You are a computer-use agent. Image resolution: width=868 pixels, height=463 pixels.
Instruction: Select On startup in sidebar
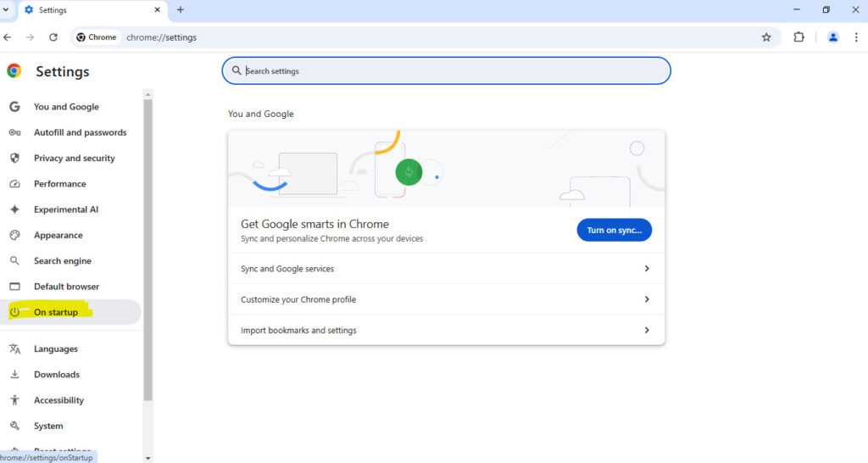pos(71,312)
